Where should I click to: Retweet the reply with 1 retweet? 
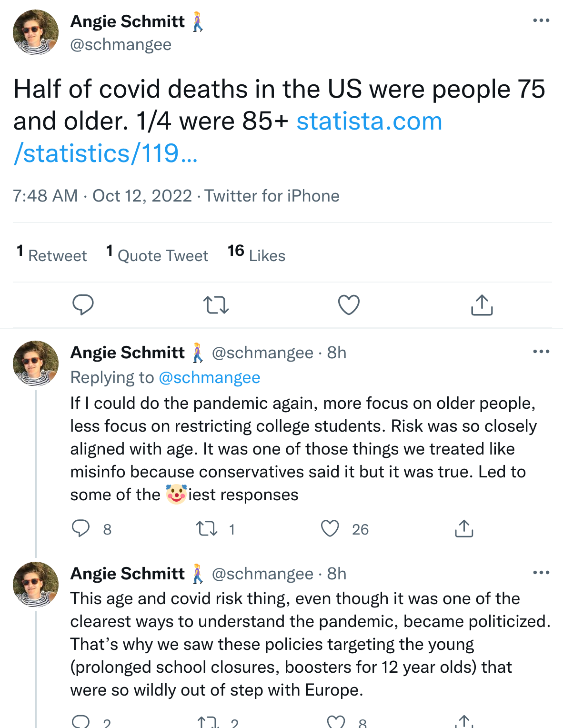207,528
